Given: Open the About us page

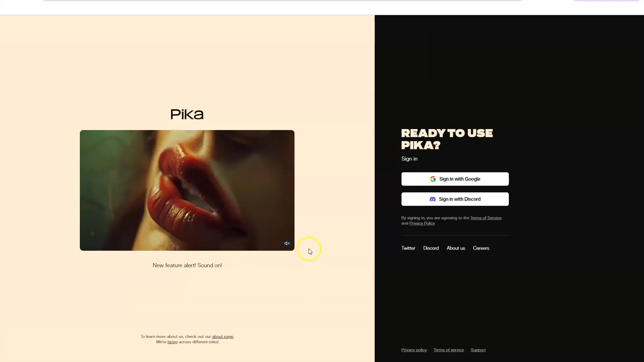Looking at the screenshot, I should pos(455,248).
